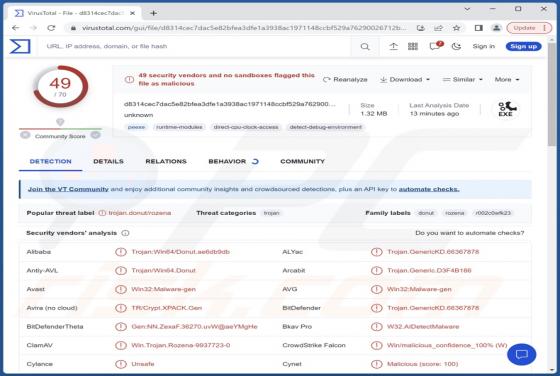Click the Reanalyze button
The width and height of the screenshot is (560, 376).
[345, 79]
